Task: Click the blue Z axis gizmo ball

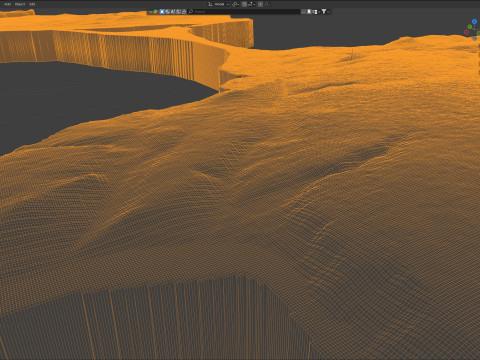Action: click(x=474, y=22)
